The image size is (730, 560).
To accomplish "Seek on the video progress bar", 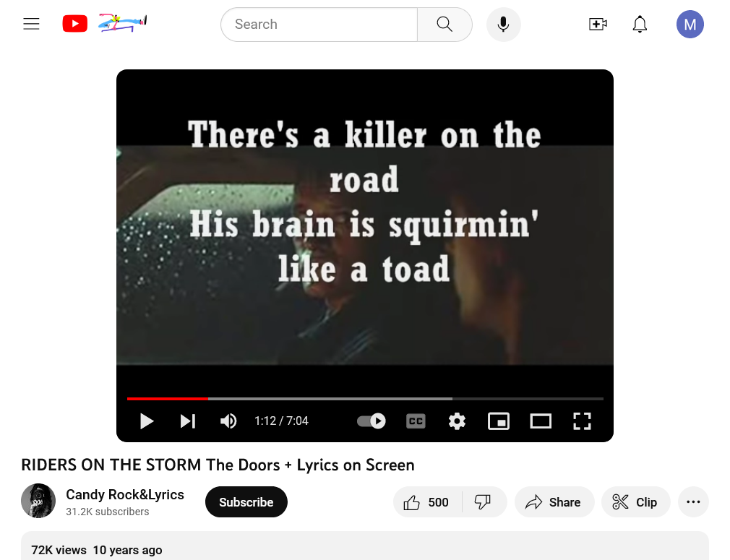I will (x=365, y=398).
